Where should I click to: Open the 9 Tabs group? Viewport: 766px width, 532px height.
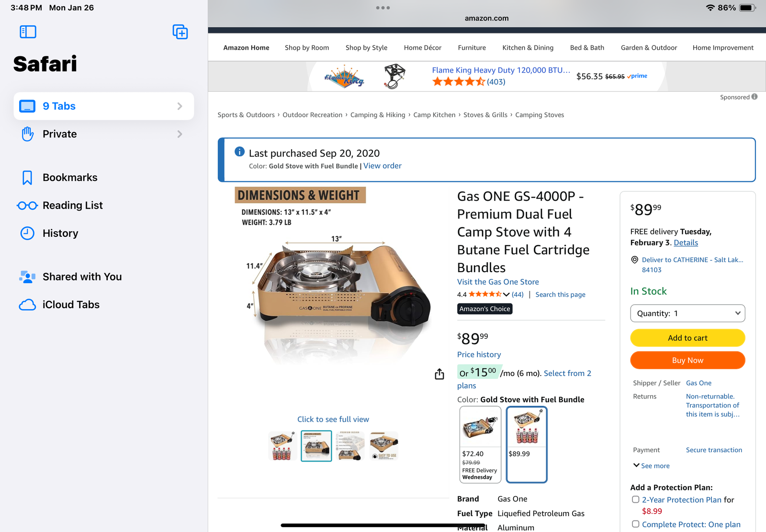tap(103, 106)
